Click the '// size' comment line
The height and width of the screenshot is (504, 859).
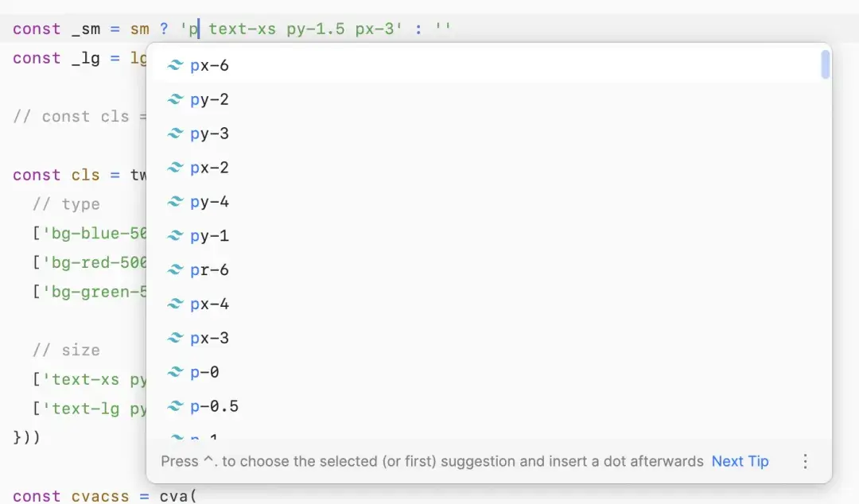tap(66, 350)
